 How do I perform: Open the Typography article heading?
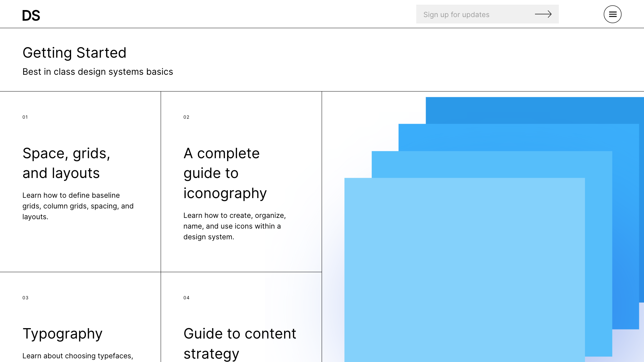62,334
